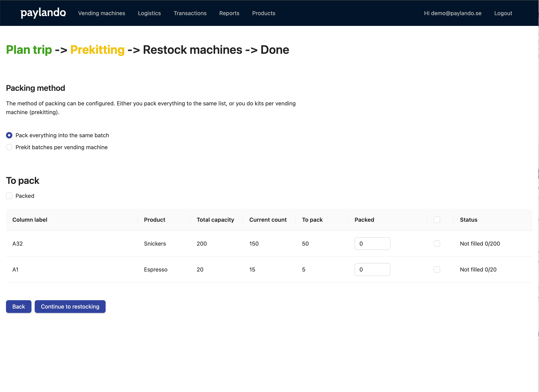This screenshot has height=392, width=539.
Task: Open the Logistics menu
Action: pos(149,13)
